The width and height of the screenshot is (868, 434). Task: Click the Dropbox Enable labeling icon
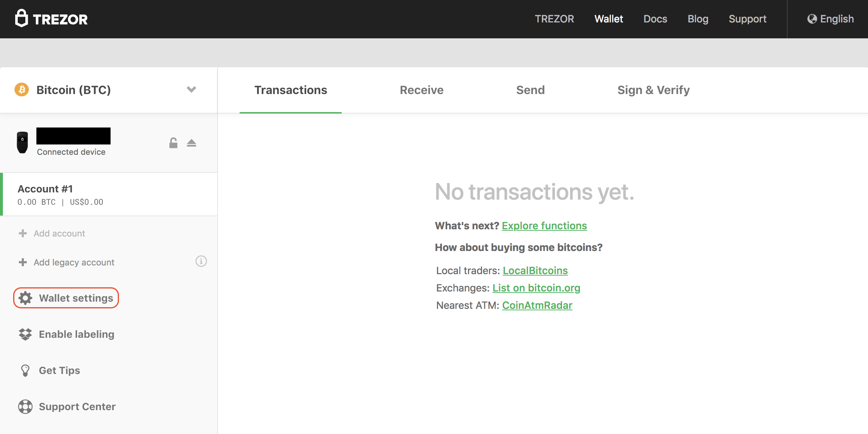click(25, 334)
